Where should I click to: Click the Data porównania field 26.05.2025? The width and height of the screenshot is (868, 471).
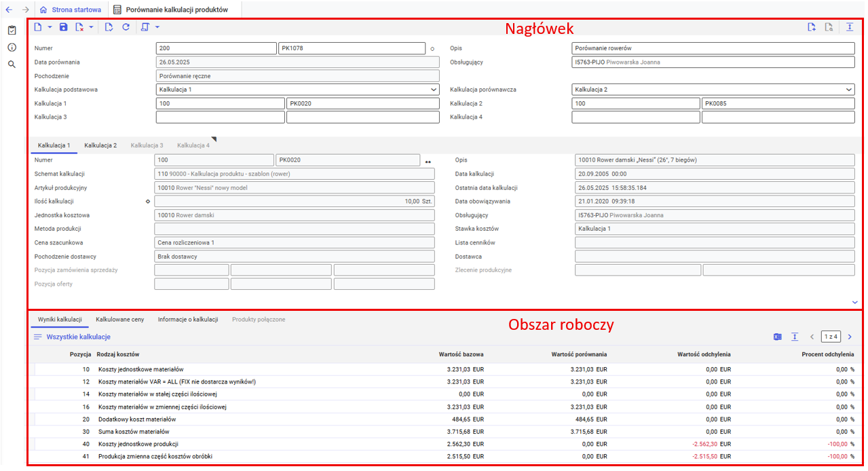point(299,62)
